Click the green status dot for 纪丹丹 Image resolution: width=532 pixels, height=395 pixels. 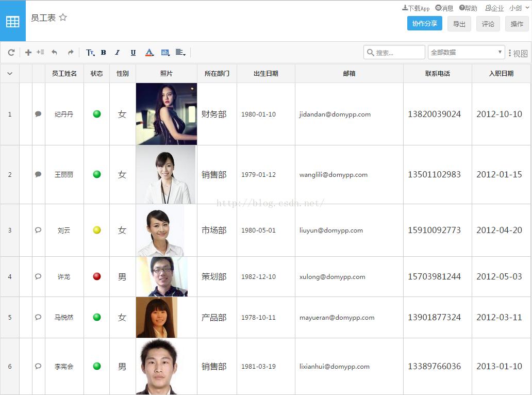coord(96,114)
